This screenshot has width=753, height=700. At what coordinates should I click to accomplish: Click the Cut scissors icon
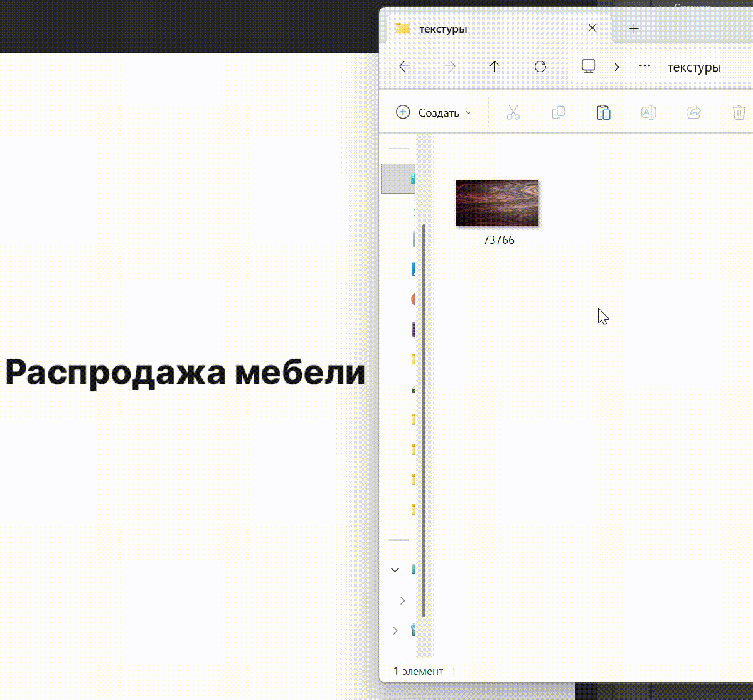click(x=513, y=113)
